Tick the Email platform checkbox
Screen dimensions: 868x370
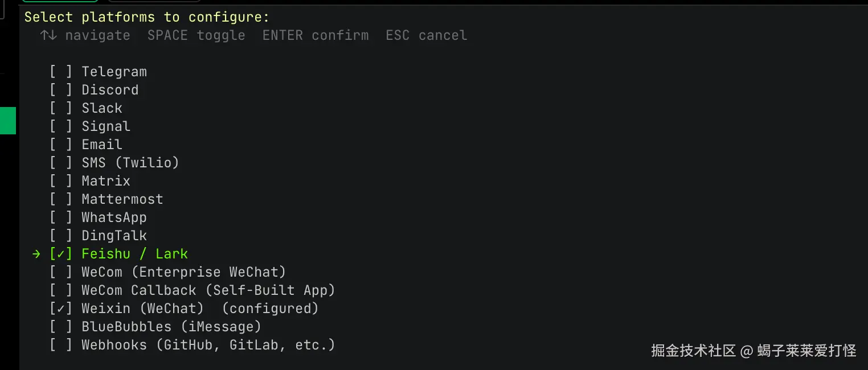(61, 145)
